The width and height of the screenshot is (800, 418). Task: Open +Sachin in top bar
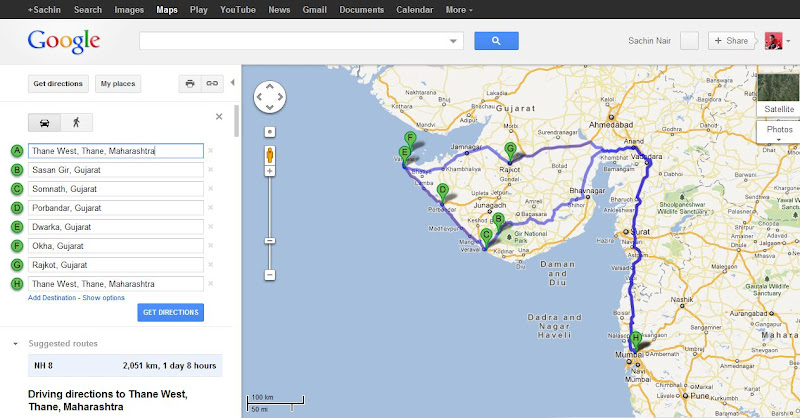pos(44,10)
